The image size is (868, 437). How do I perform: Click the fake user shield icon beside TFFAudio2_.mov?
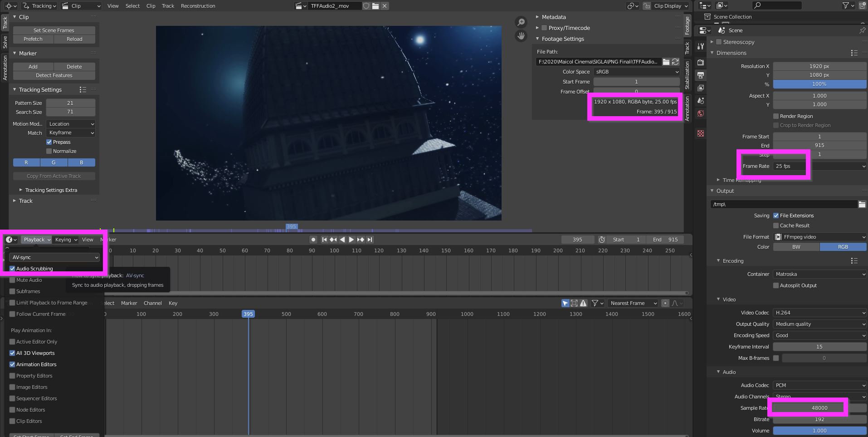[366, 6]
